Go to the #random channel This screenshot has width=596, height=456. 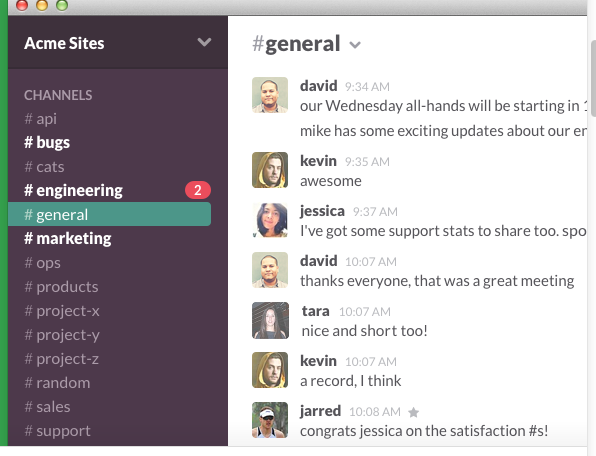(57, 383)
